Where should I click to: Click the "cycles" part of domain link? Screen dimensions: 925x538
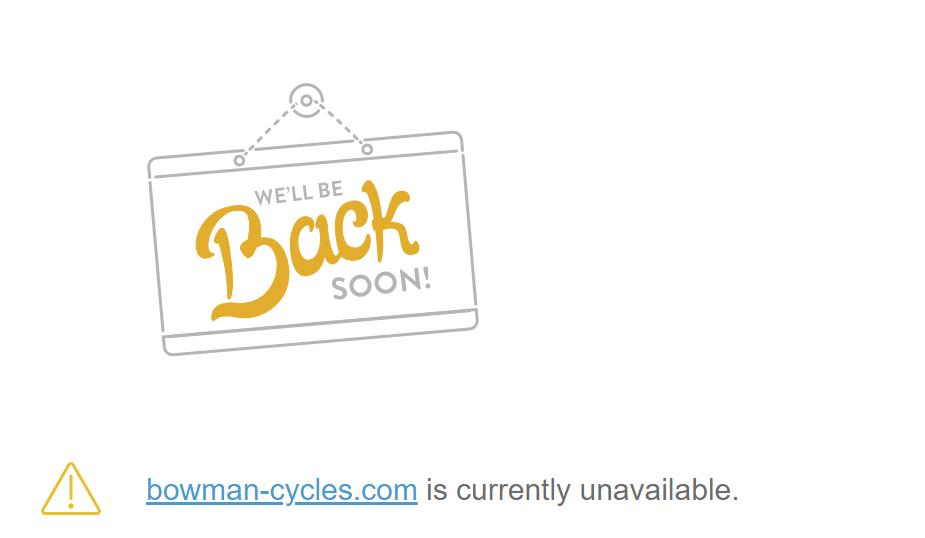coord(310,491)
